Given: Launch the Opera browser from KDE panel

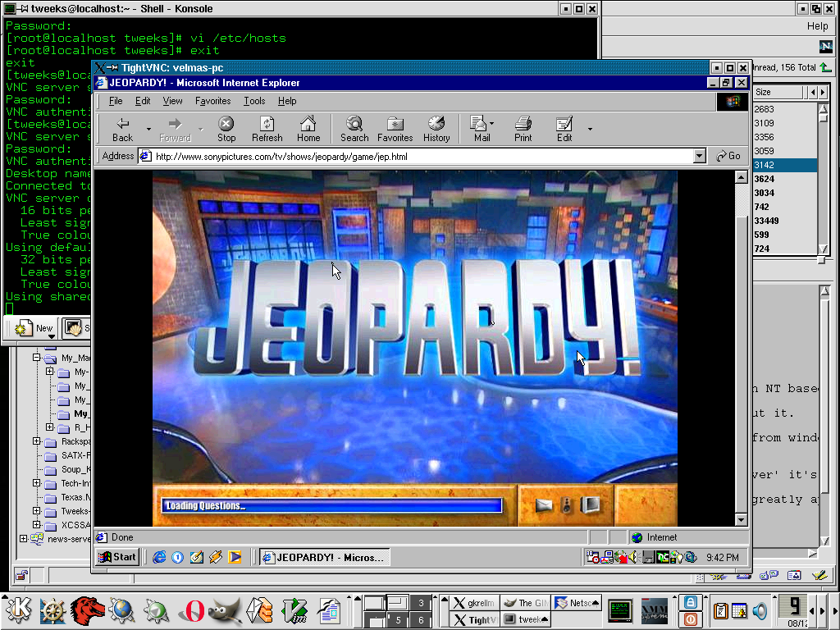Looking at the screenshot, I should coord(192,610).
